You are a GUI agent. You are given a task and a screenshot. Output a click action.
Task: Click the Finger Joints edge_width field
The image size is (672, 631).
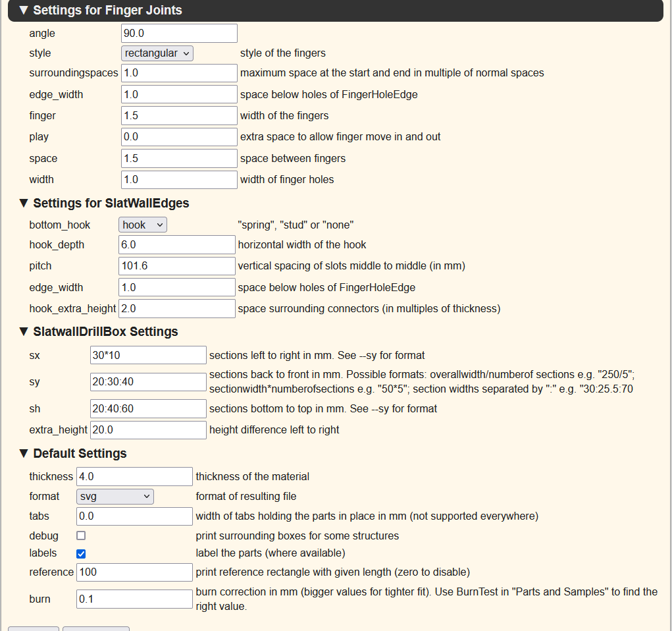click(x=179, y=94)
